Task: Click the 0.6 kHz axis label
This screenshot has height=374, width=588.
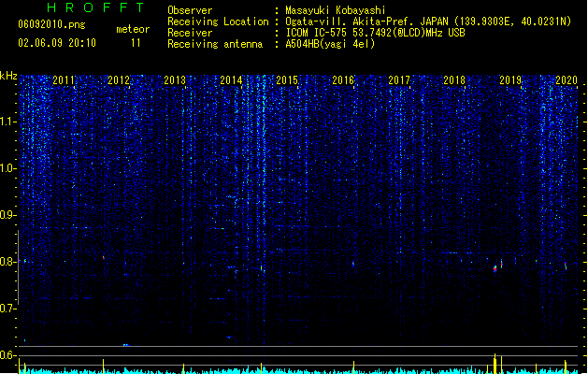Action: 7,355
